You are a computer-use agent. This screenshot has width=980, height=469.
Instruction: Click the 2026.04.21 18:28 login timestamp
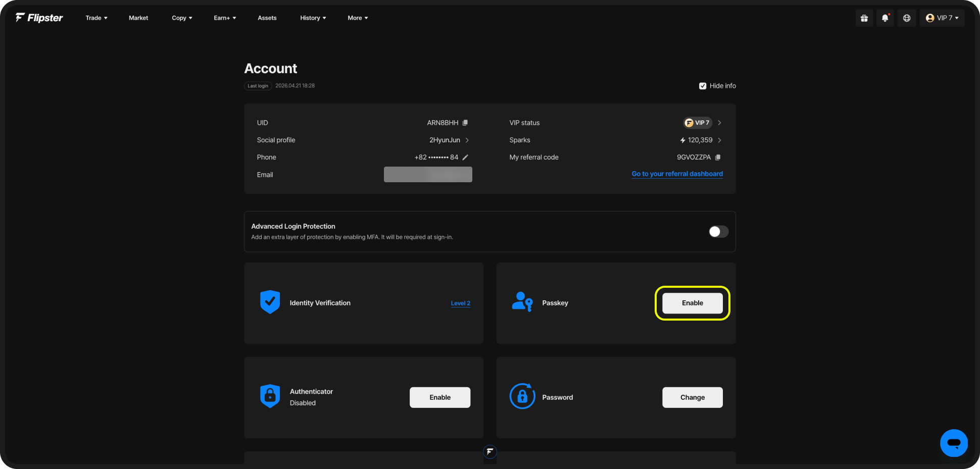click(295, 86)
